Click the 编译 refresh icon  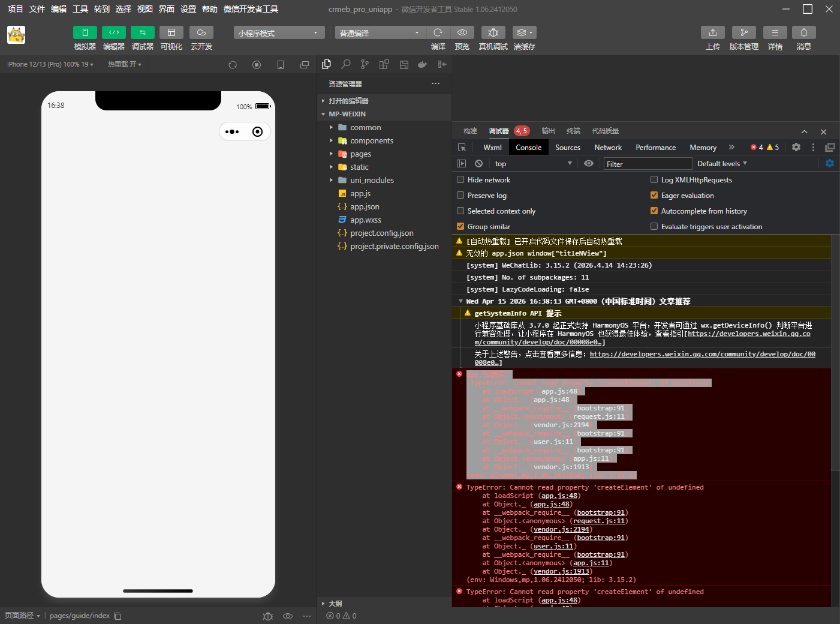[x=438, y=32]
